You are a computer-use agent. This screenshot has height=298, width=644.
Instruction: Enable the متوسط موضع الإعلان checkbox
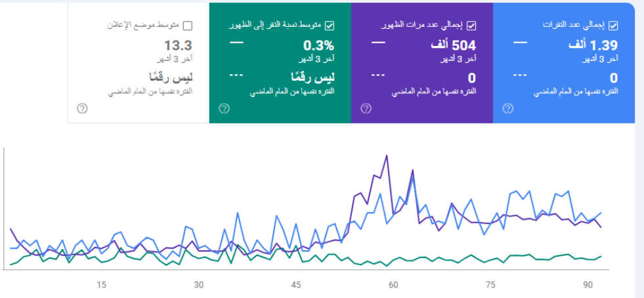coord(188,26)
